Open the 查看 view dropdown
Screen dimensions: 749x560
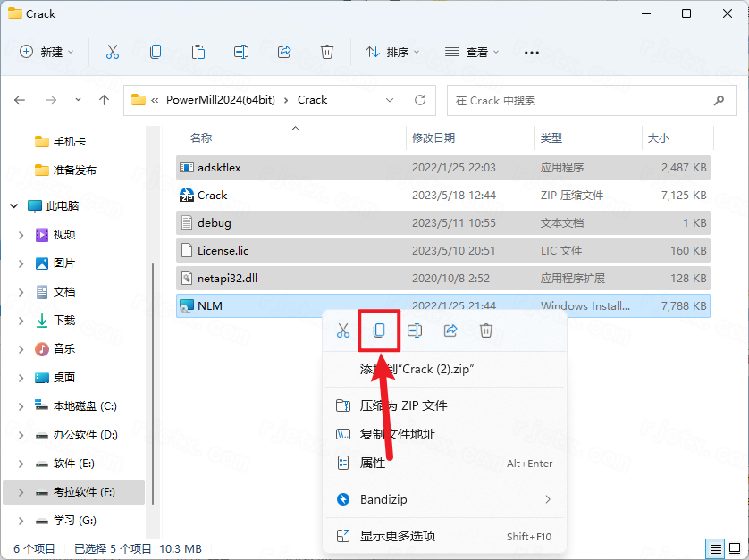click(473, 52)
